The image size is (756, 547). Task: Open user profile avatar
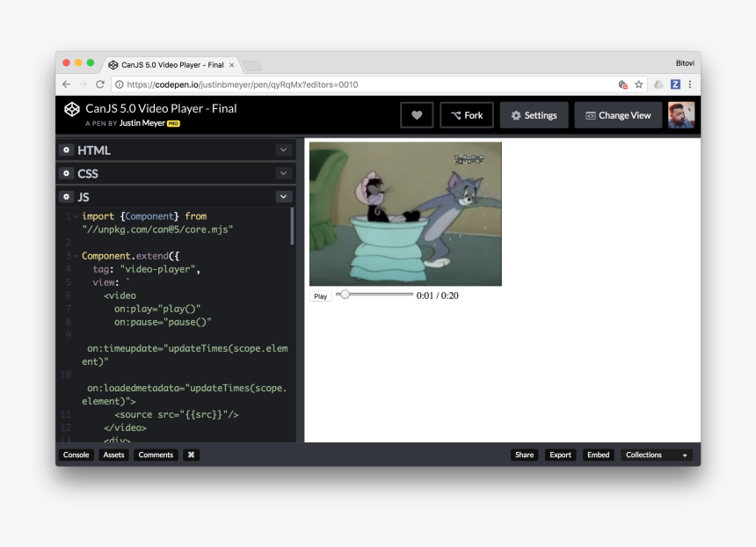(x=680, y=115)
